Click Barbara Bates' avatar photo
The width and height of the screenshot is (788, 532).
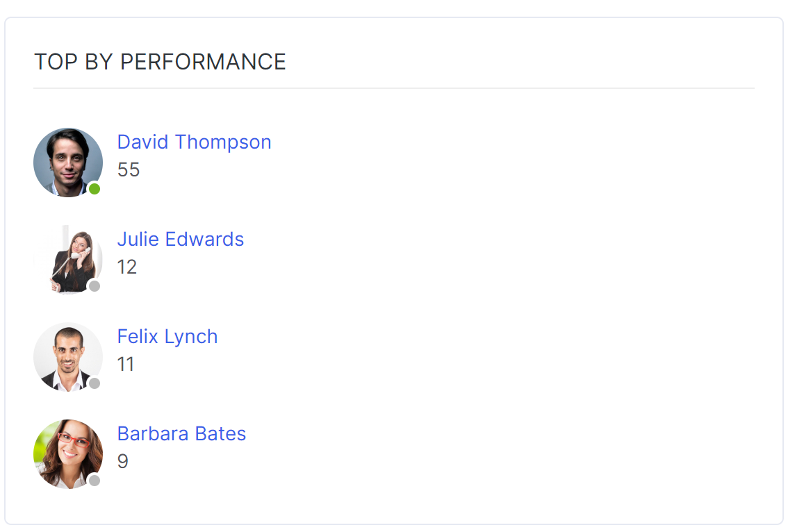tap(68, 454)
